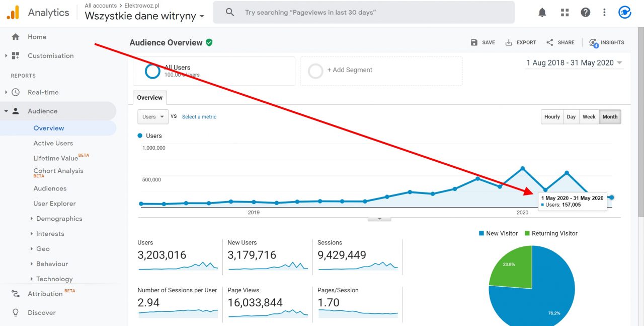Click the green verified shield icon

point(209,43)
